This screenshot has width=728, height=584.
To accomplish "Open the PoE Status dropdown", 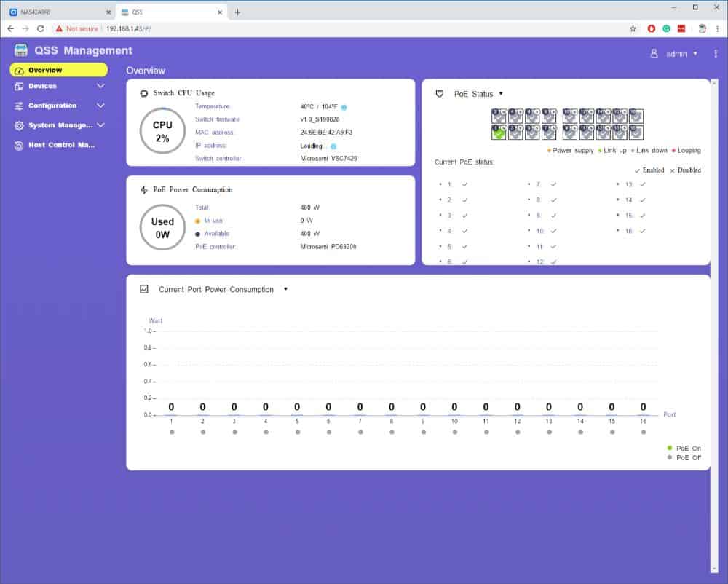I will pos(501,94).
